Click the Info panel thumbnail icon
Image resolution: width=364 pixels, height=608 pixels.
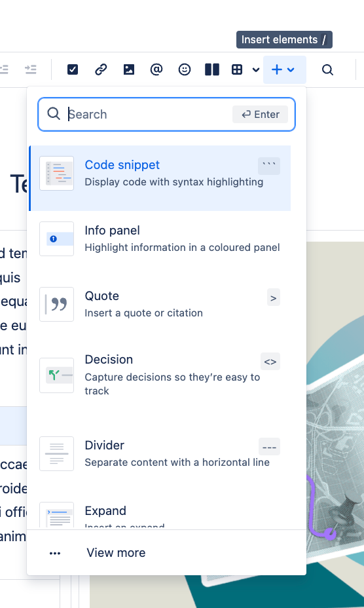[x=56, y=239]
